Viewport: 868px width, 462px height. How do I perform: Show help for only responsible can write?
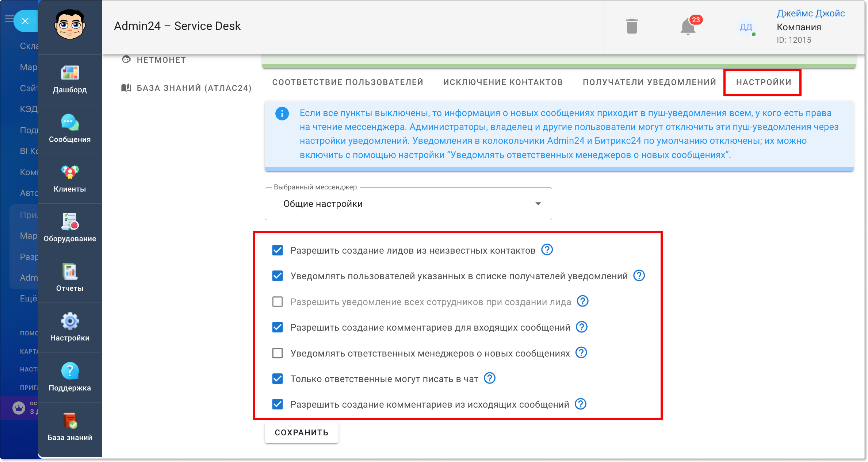click(490, 378)
